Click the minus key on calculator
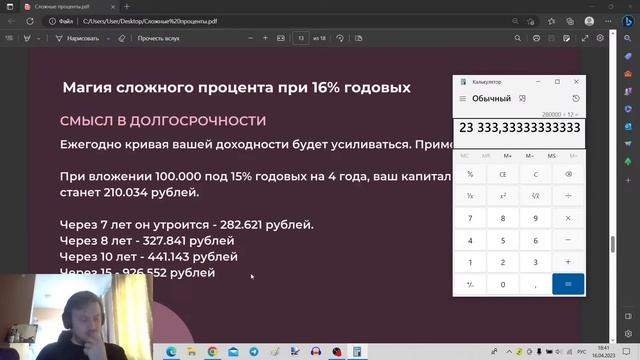The height and width of the screenshot is (360, 640). 568,240
